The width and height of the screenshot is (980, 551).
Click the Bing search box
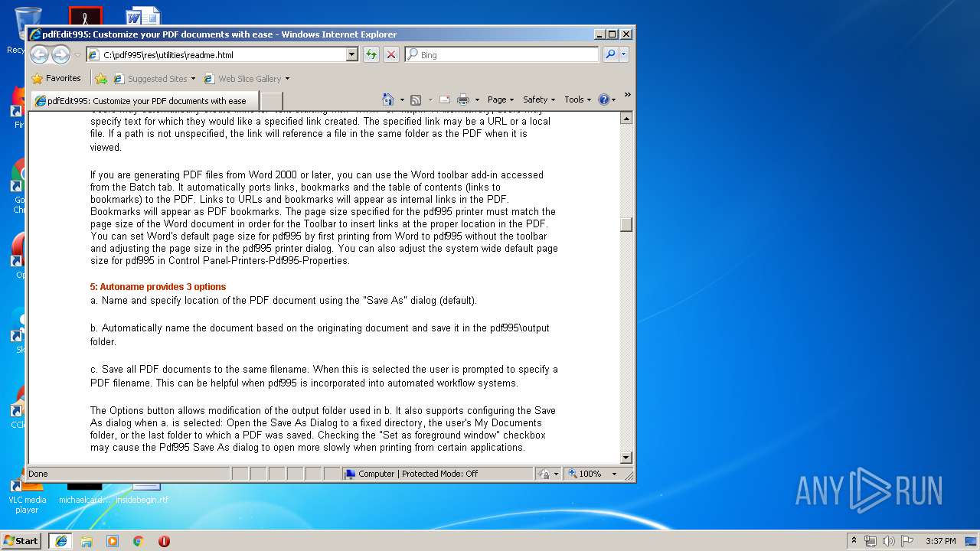(502, 54)
